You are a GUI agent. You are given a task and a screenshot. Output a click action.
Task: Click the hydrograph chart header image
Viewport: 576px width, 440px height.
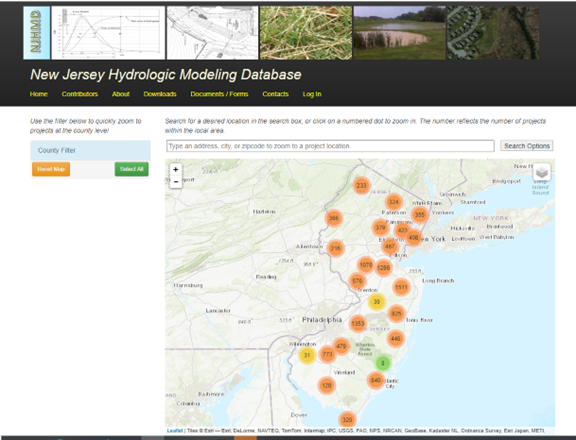108,33
